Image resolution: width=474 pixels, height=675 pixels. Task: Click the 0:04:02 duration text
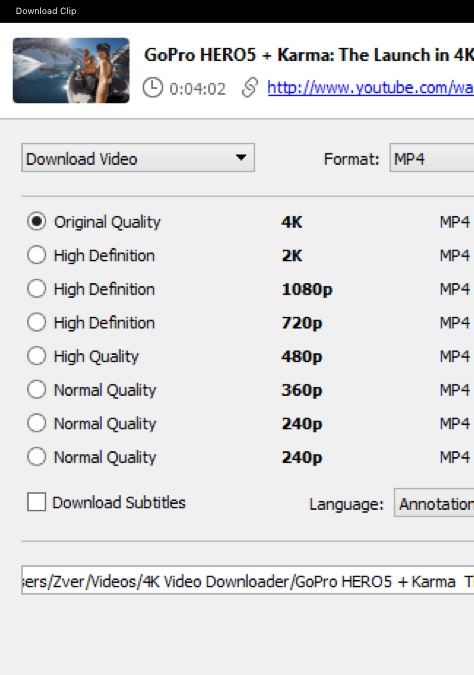(197, 89)
